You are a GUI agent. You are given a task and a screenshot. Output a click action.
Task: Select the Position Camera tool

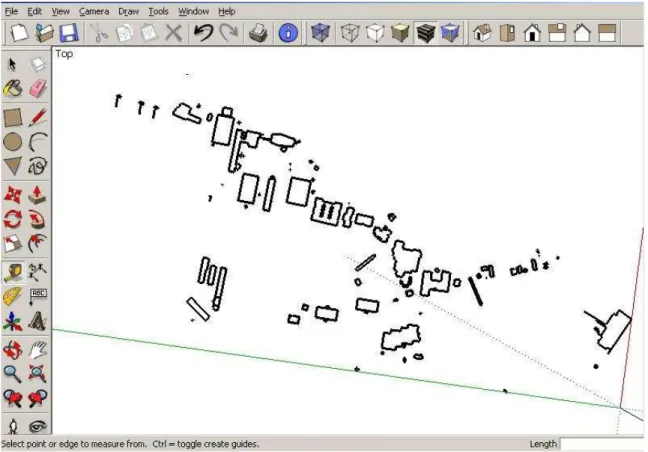click(x=12, y=426)
